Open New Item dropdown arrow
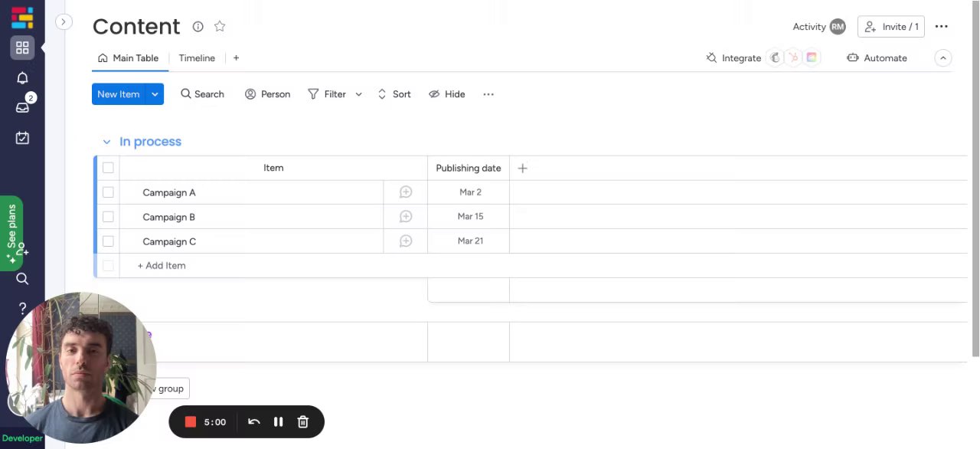The image size is (980, 449). (155, 94)
